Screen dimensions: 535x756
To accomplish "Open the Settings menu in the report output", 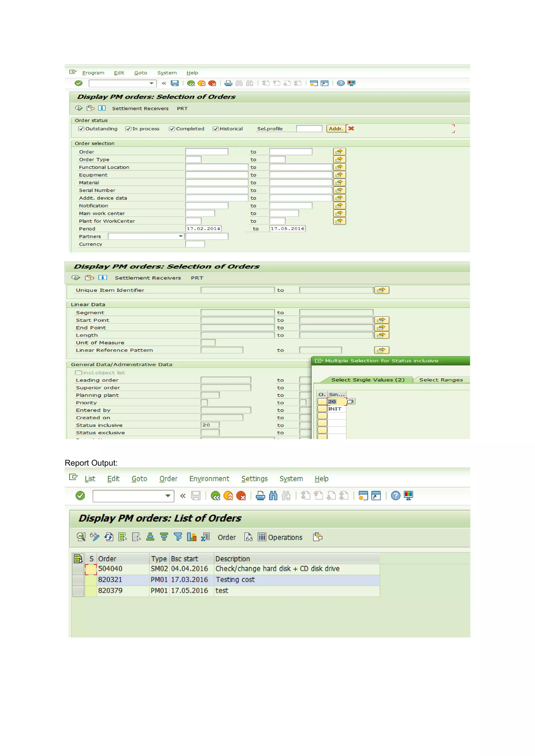I will (x=254, y=479).
